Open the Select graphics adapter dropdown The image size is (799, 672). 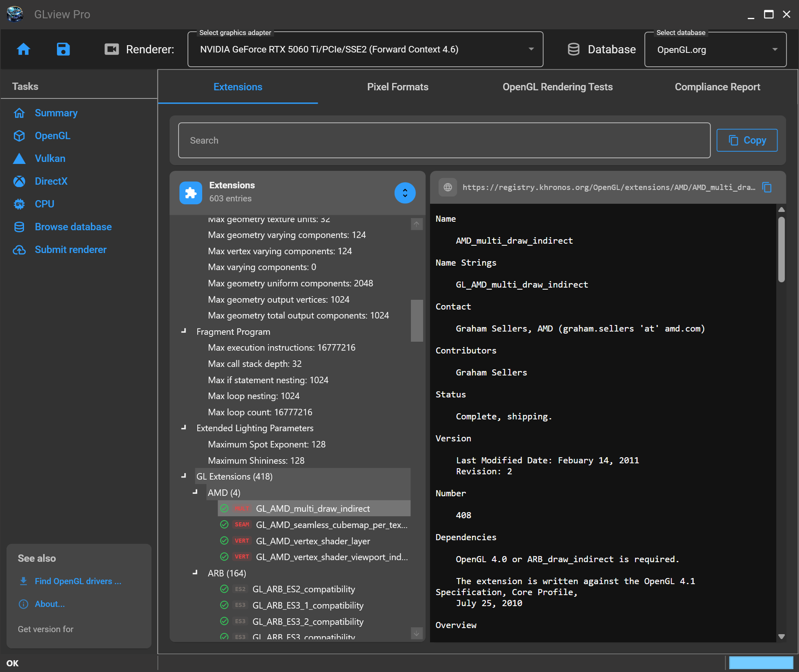(365, 49)
